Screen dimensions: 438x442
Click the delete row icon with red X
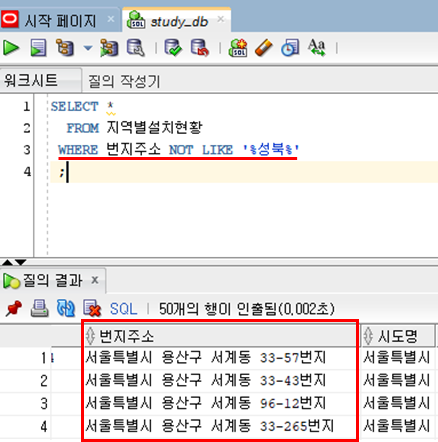(92, 308)
